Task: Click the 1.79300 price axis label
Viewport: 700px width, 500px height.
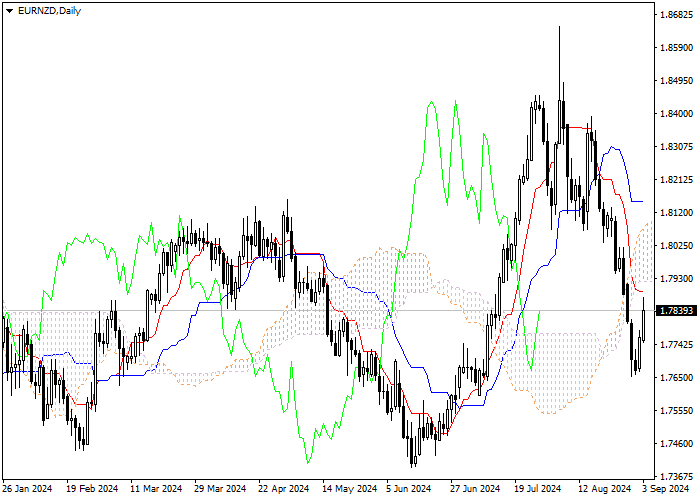Action: (x=676, y=279)
